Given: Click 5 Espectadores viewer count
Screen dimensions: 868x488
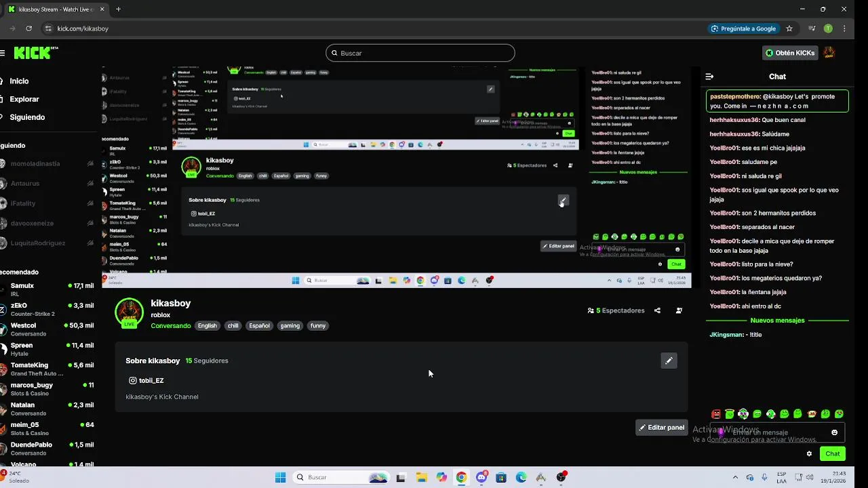Looking at the screenshot, I should click(x=616, y=310).
